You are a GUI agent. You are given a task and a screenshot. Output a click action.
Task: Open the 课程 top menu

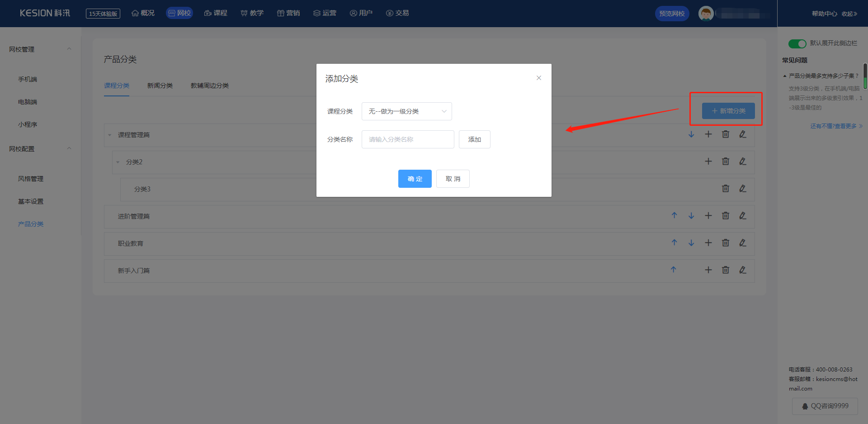pyautogui.click(x=216, y=13)
